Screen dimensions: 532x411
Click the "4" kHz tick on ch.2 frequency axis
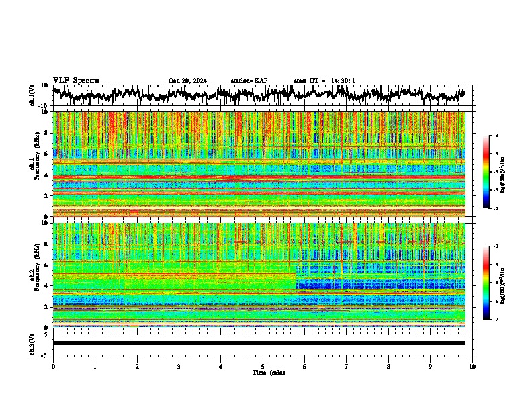pos(47,286)
